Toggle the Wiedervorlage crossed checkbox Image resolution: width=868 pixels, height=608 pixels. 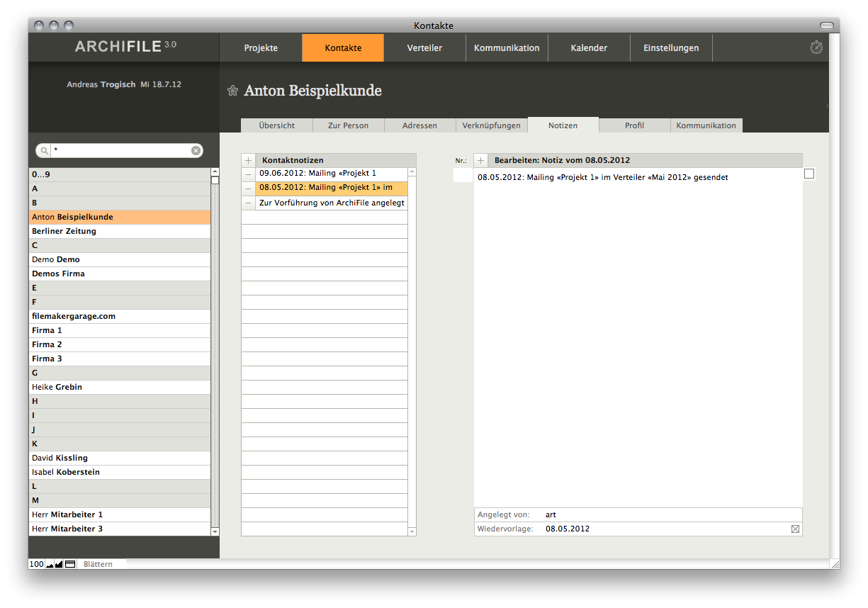pyautogui.click(x=795, y=529)
